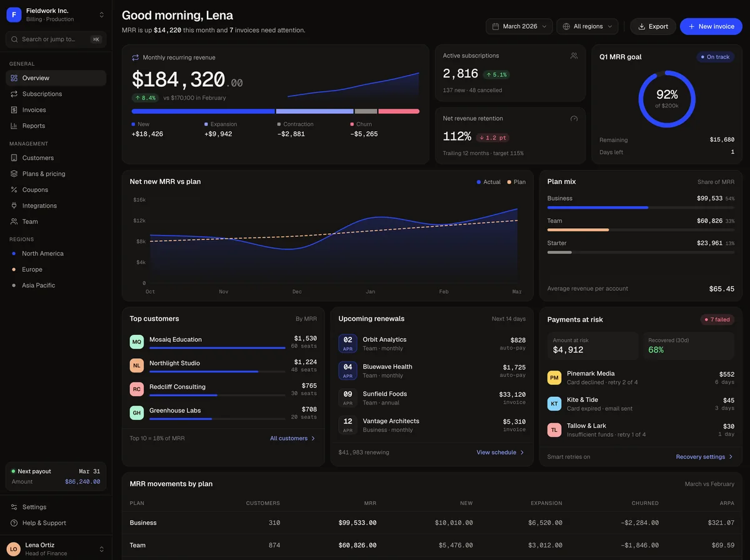Click the Active subscriptions users icon

coord(574,56)
